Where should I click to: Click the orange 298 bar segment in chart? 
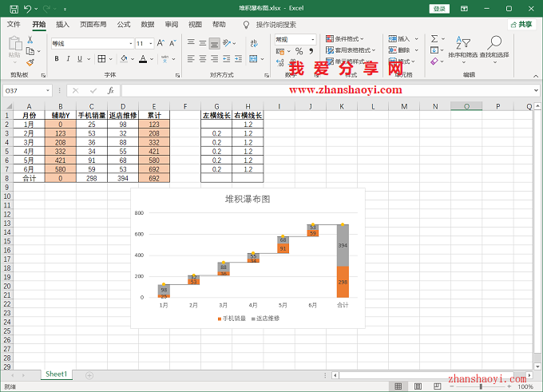(x=343, y=282)
